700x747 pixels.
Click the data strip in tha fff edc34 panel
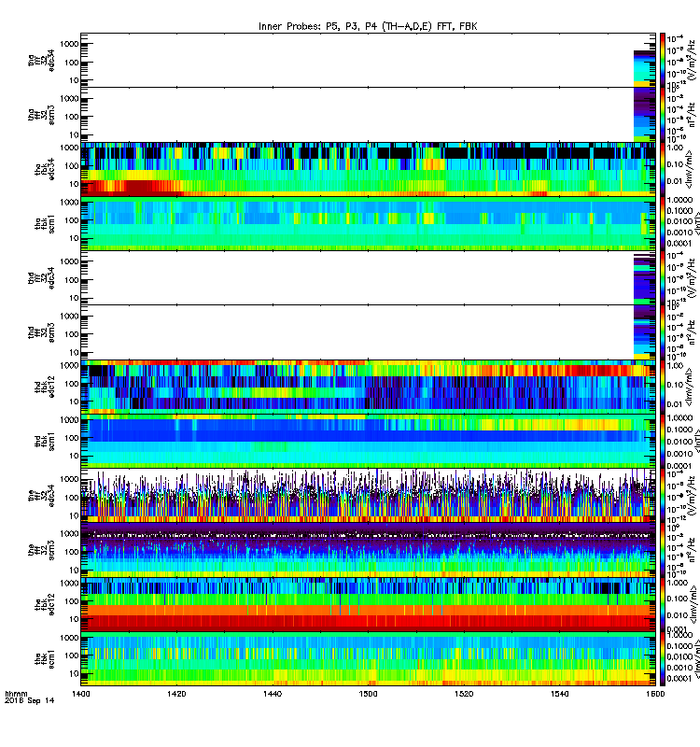click(x=644, y=68)
